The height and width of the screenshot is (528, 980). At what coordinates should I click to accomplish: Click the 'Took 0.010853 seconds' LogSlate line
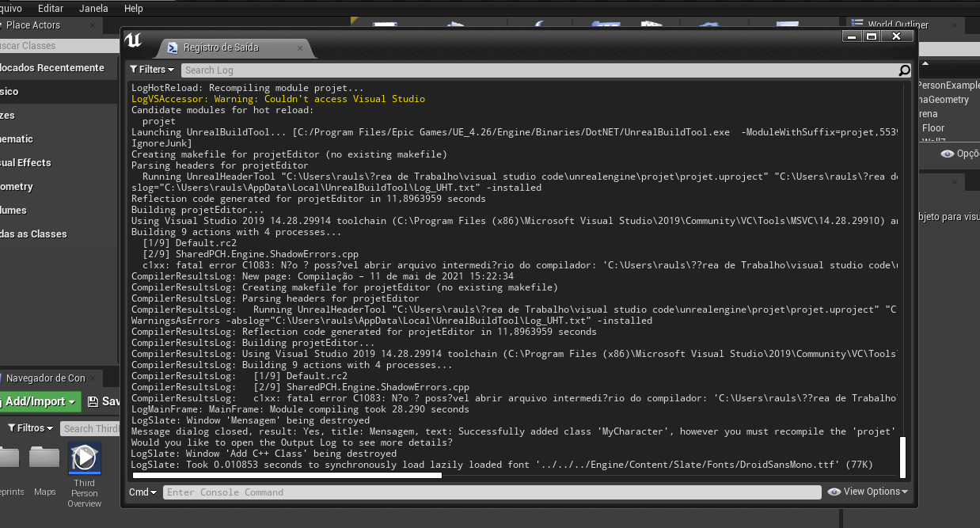[502, 465]
